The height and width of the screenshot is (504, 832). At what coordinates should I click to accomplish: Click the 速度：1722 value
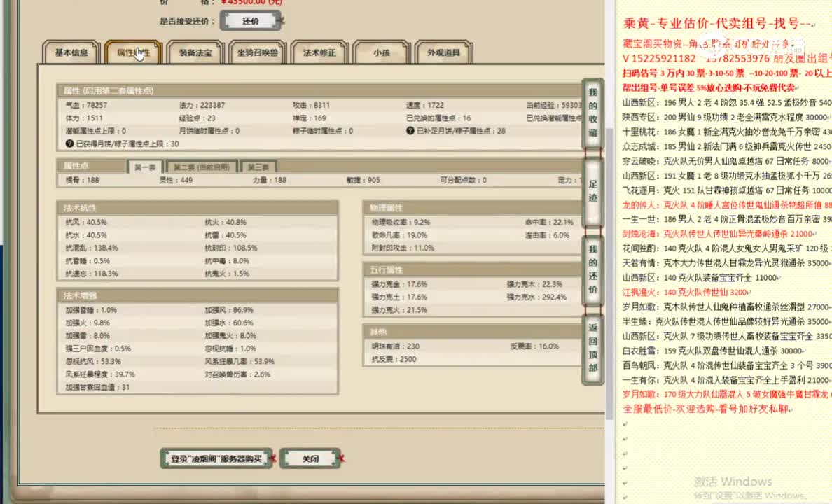425,105
